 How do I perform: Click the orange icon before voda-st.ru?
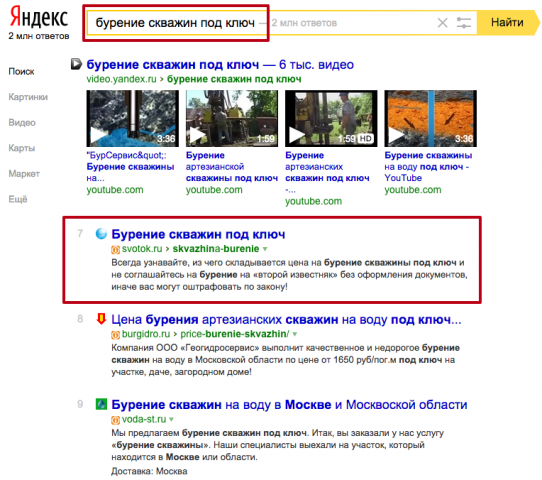click(115, 420)
